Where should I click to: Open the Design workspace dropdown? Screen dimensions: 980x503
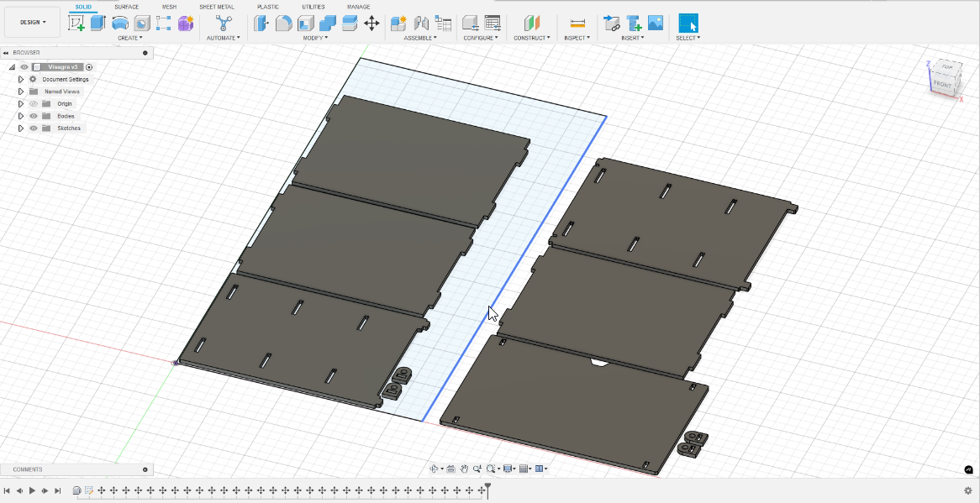click(33, 23)
